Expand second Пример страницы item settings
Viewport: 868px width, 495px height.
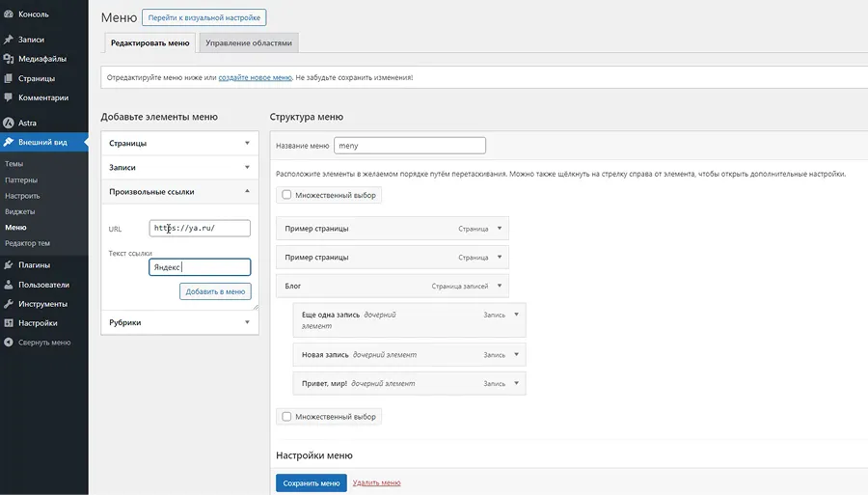(500, 257)
